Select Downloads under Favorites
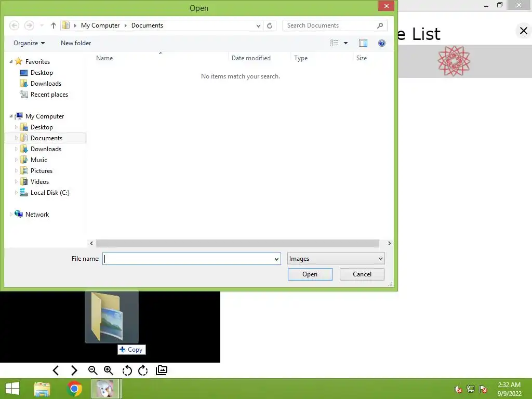This screenshot has height=399, width=532. [46, 84]
